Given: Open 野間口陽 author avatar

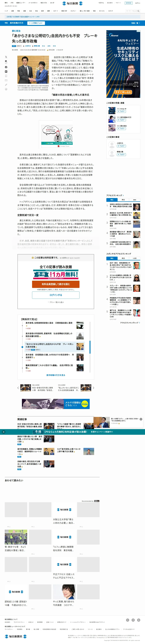Looking at the screenshot, I should [x=112, y=153].
